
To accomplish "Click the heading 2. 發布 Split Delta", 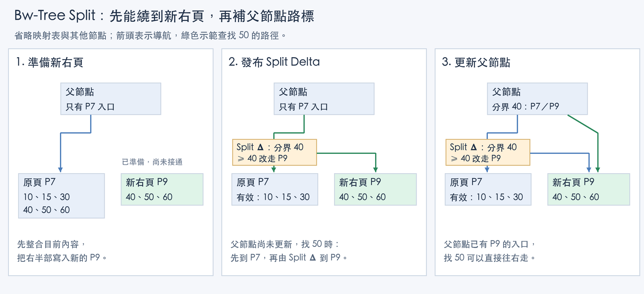I will point(274,62).
